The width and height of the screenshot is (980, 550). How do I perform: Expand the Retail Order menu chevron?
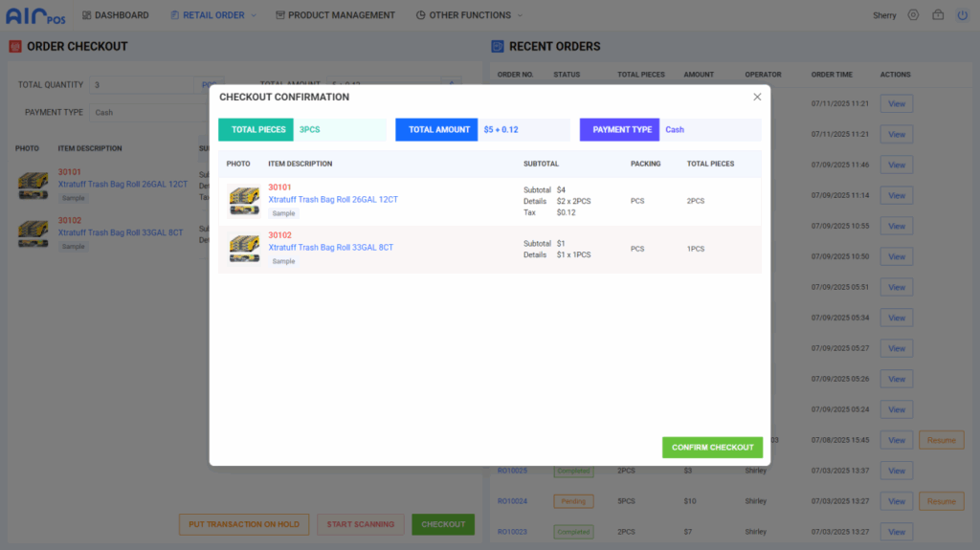(254, 15)
